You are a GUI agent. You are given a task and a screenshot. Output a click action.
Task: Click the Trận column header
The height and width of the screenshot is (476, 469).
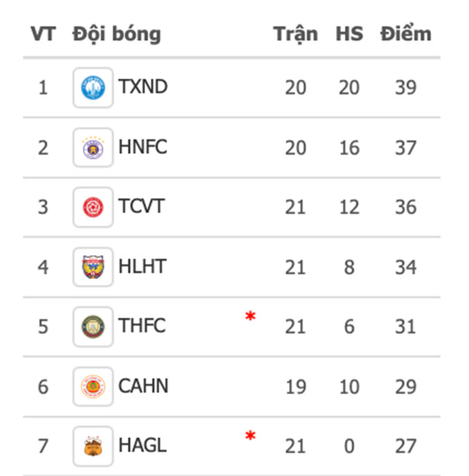tap(296, 34)
